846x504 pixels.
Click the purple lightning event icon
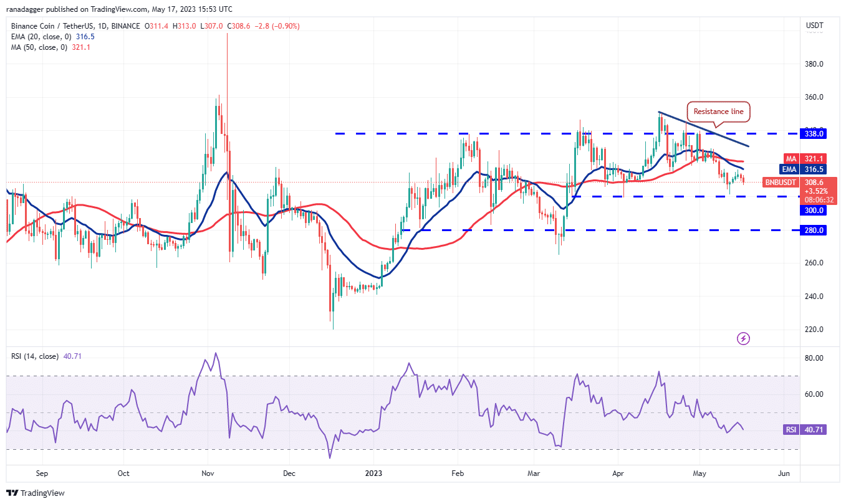pos(743,338)
